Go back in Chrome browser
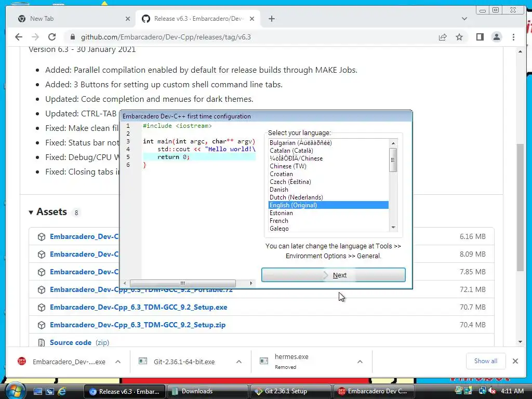532x399 pixels. pos(19,37)
